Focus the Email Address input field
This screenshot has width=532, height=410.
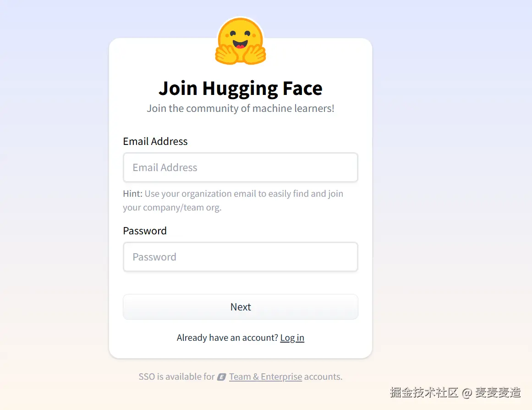tap(241, 167)
